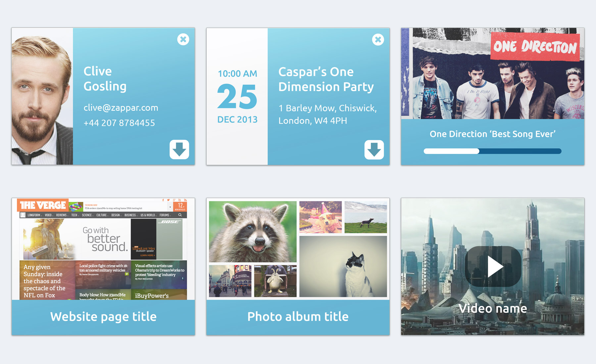Close the Caspar's party event card
The width and height of the screenshot is (596, 364).
[x=378, y=39]
